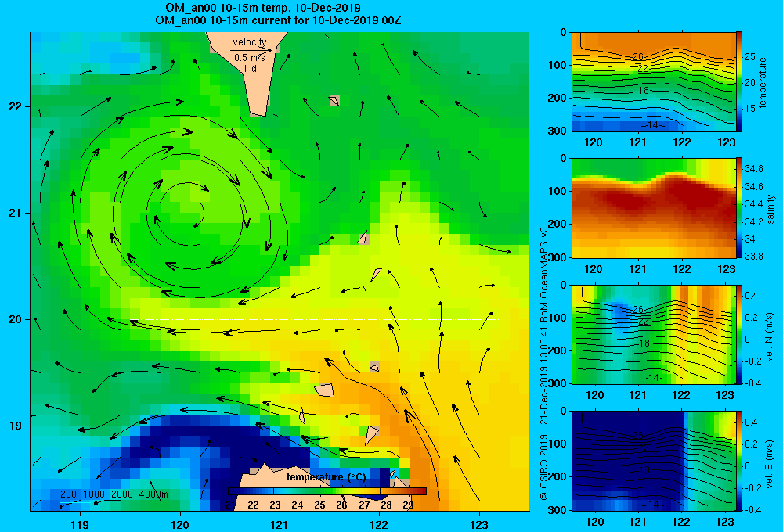
Task: Open the salinity depth-section panel
Action: coord(653,208)
